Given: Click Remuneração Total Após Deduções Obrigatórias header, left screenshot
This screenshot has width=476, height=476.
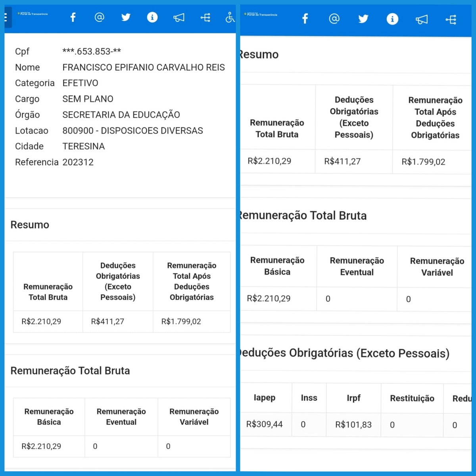Looking at the screenshot, I should (192, 281).
